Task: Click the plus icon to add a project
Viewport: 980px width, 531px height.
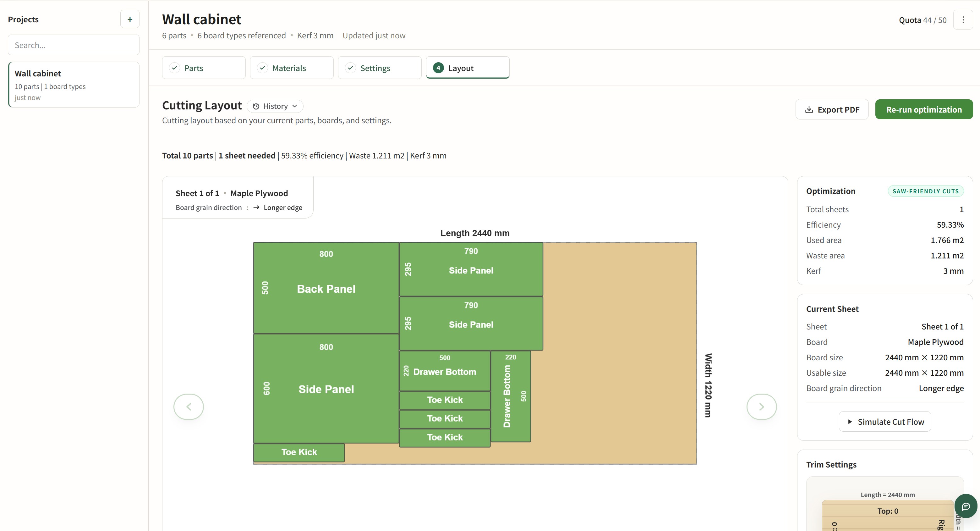Action: 130,19
